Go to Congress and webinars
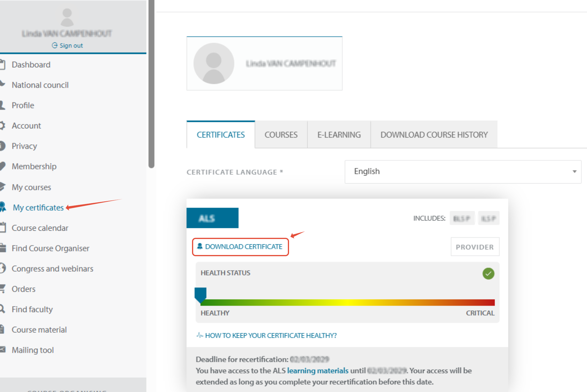 [x=52, y=268]
